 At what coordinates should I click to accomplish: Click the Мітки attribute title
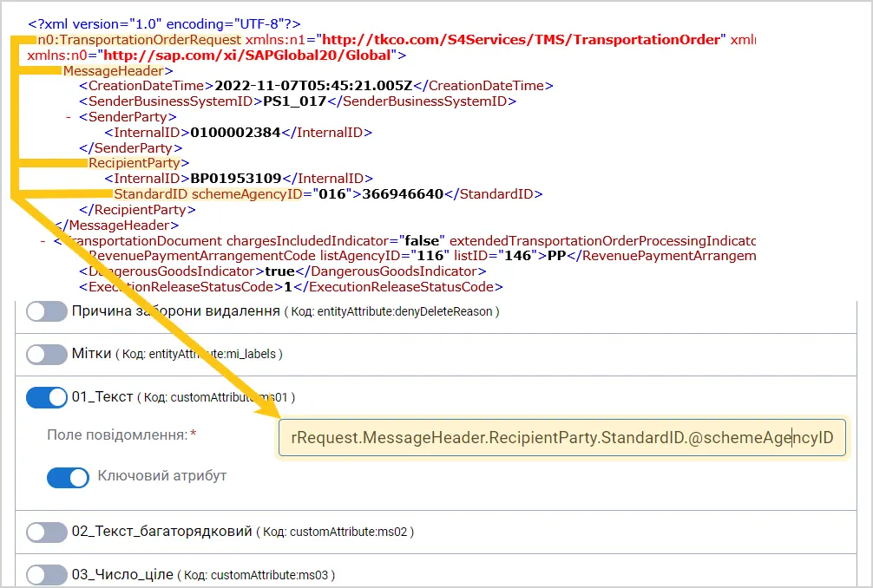92,354
